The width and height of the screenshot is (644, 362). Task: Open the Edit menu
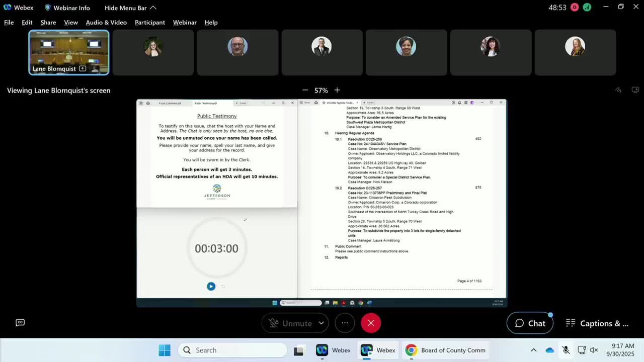pyautogui.click(x=27, y=22)
